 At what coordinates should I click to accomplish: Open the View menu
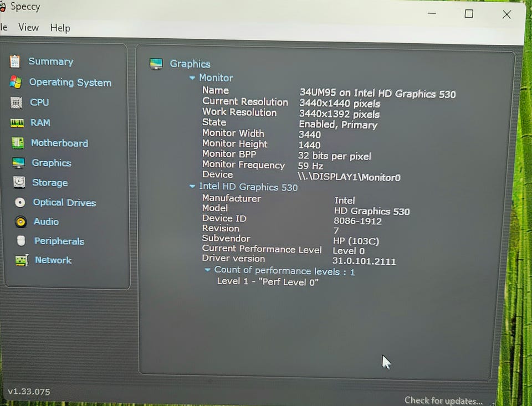point(28,27)
